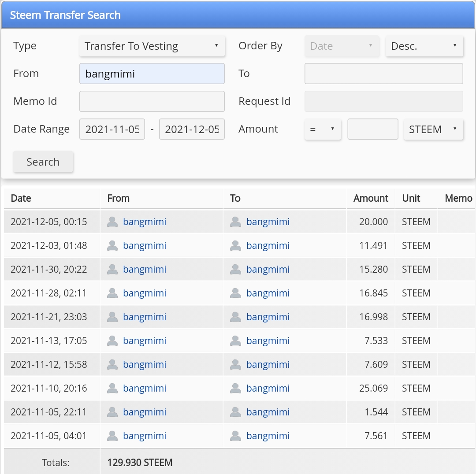Click the To user avatar in the 2021-12-03 row
Screen dimensions: 476x474
tap(235, 245)
